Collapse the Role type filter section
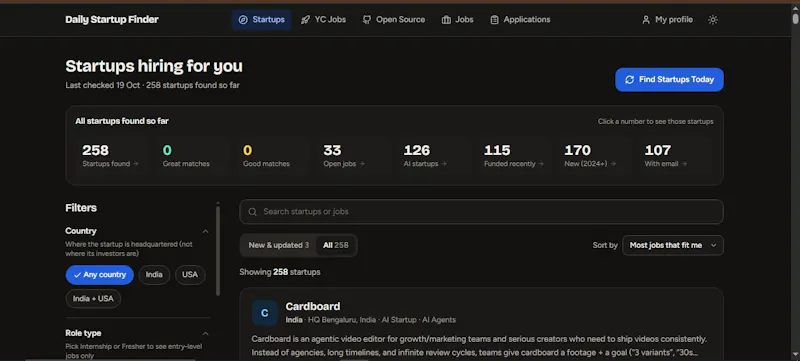This screenshot has width=800, height=361. (x=205, y=333)
